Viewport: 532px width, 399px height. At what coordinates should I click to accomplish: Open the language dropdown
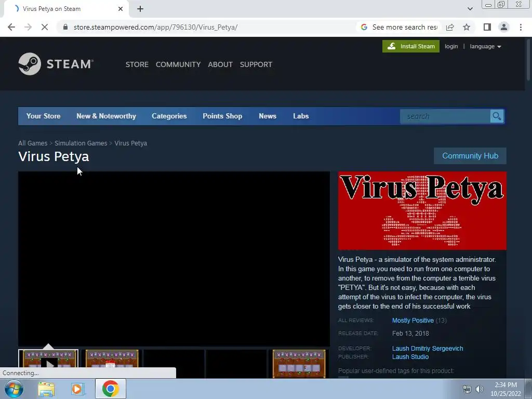click(x=485, y=46)
